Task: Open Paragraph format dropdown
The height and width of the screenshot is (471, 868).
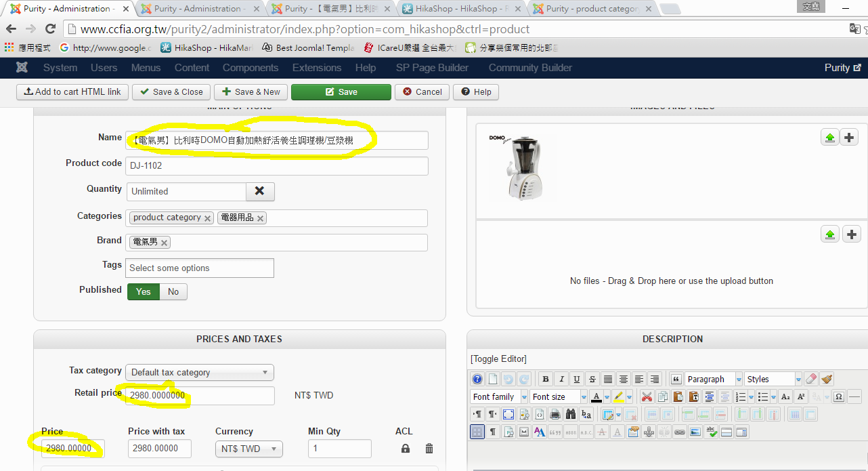Action: 714,379
